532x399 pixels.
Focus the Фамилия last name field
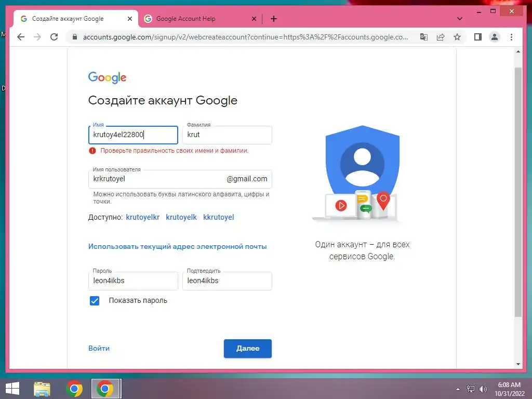227,135
